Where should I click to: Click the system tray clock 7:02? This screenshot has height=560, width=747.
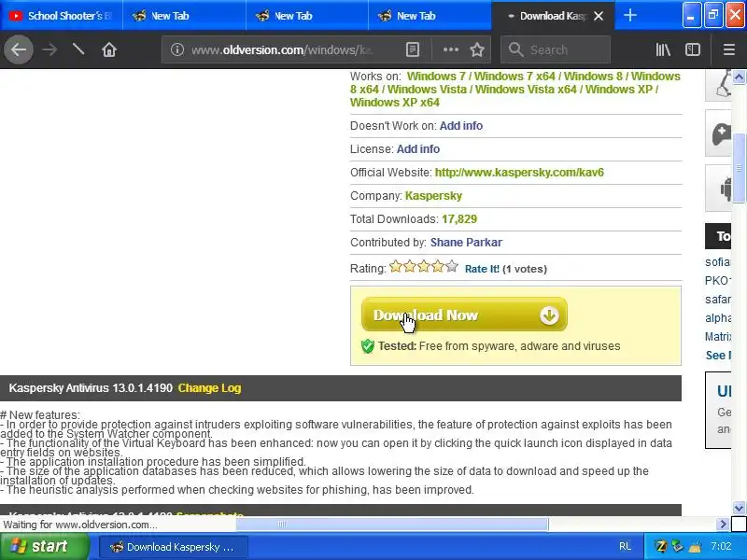pyautogui.click(x=721, y=546)
